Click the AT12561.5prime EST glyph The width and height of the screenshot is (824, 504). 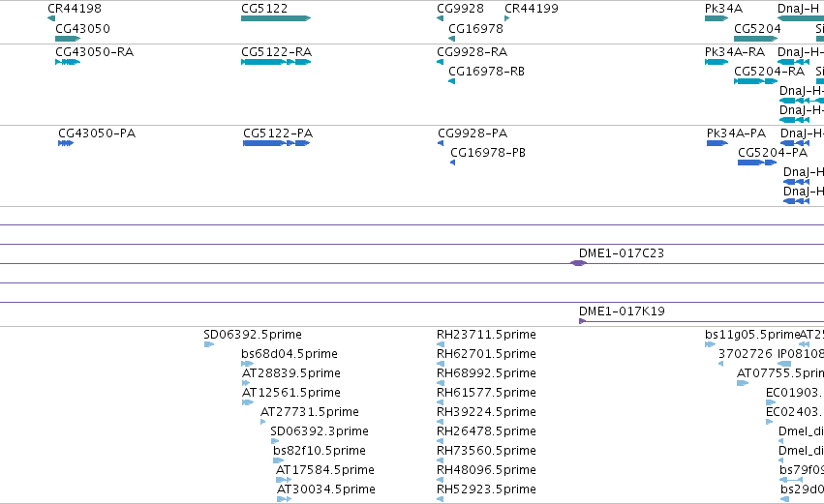(248, 402)
